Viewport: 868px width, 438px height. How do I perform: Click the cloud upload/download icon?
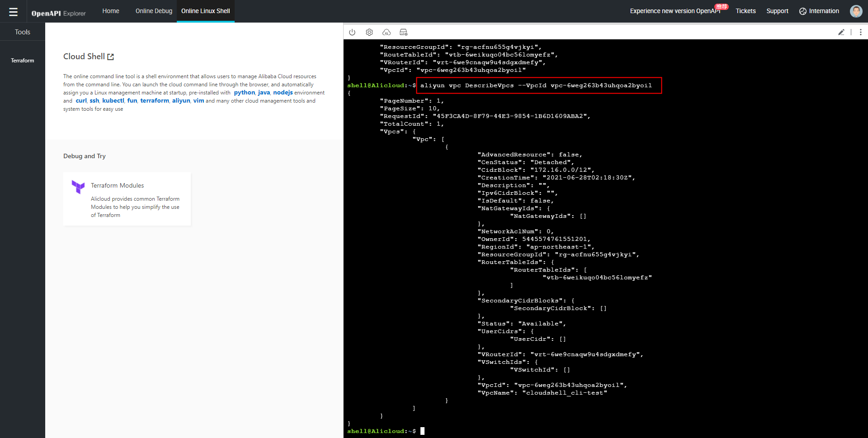point(387,32)
